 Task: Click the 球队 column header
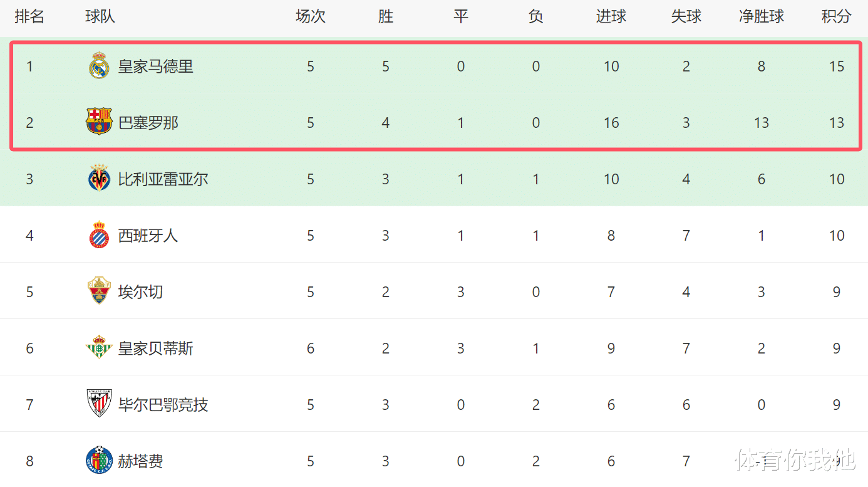[x=100, y=17]
